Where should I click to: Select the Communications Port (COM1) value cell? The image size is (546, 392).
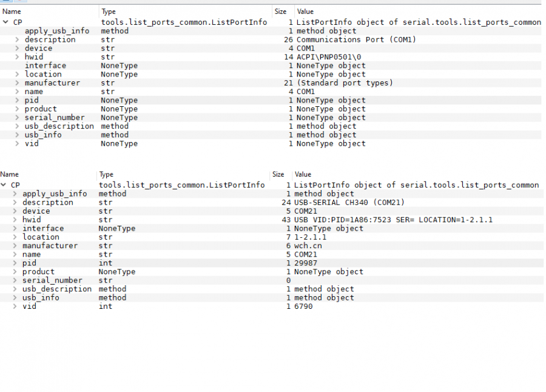point(356,40)
